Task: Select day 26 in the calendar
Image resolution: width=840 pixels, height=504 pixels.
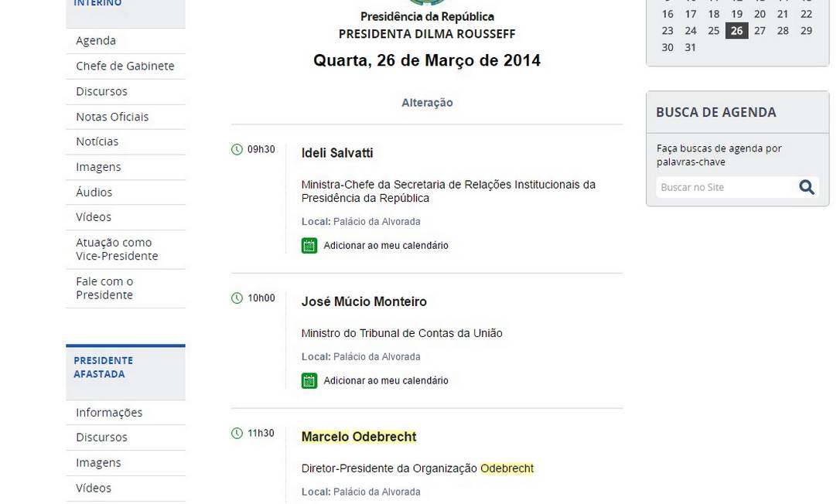Action: click(x=736, y=31)
